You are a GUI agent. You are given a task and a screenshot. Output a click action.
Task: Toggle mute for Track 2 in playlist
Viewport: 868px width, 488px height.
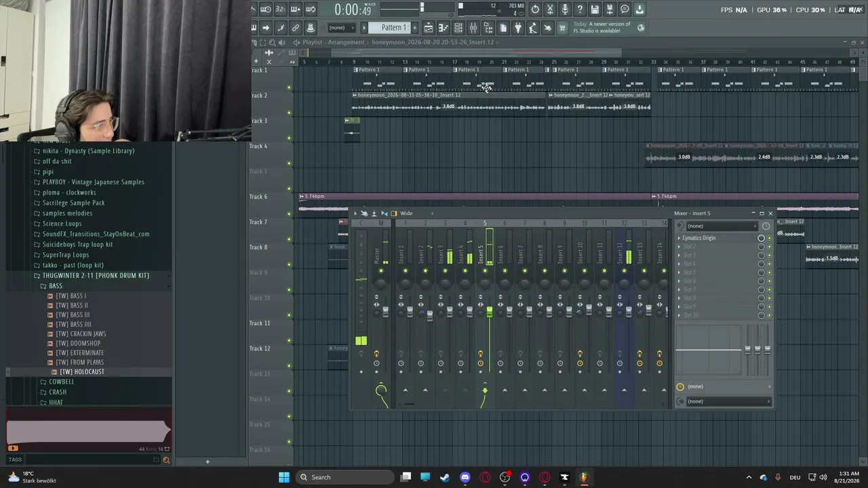click(289, 113)
